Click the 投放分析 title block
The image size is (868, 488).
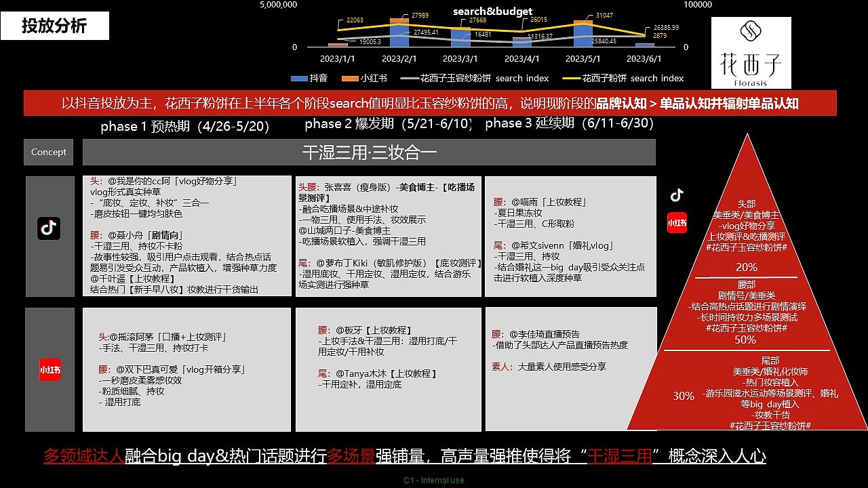pyautogui.click(x=54, y=26)
